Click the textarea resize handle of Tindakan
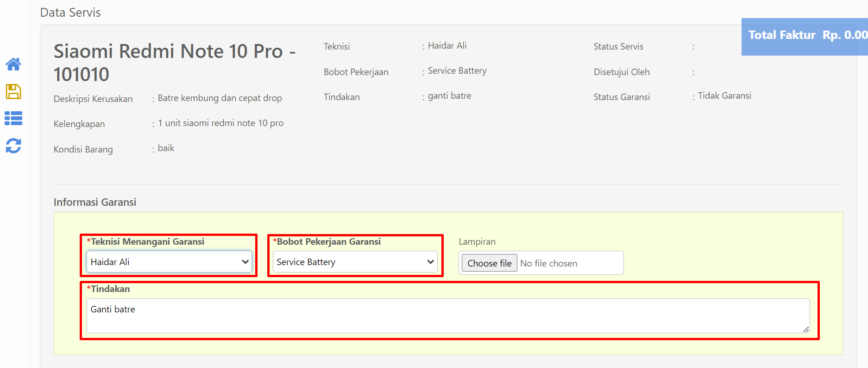This screenshot has height=368, width=868. (x=806, y=329)
